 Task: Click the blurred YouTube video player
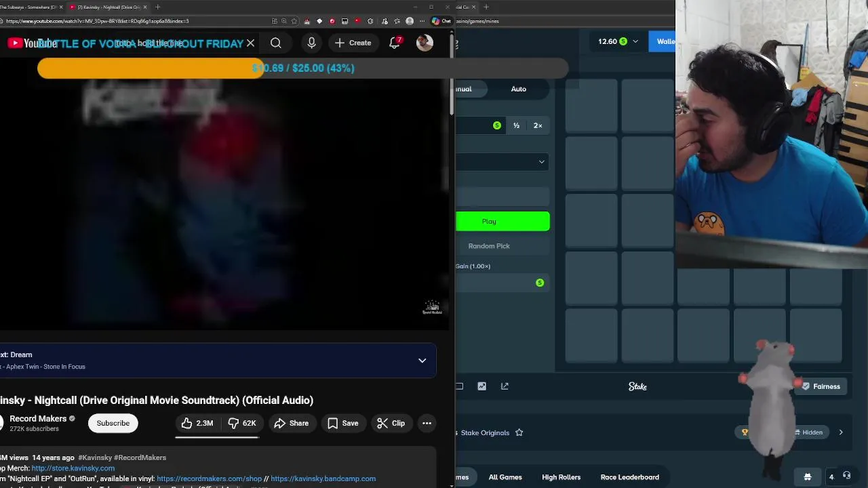[224, 203]
